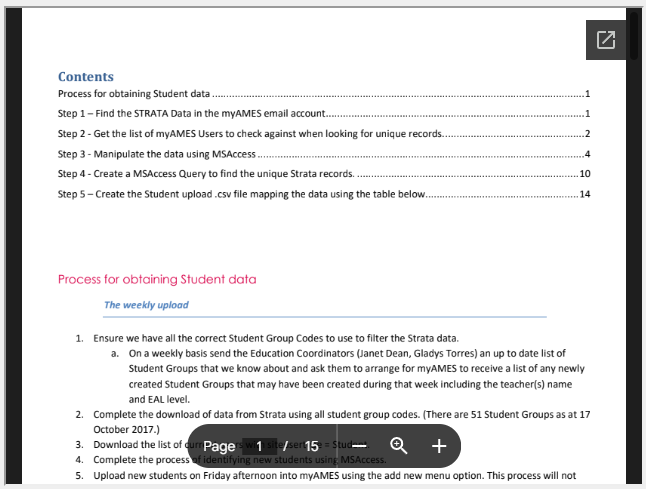Open the PDF in a new window

(606, 40)
